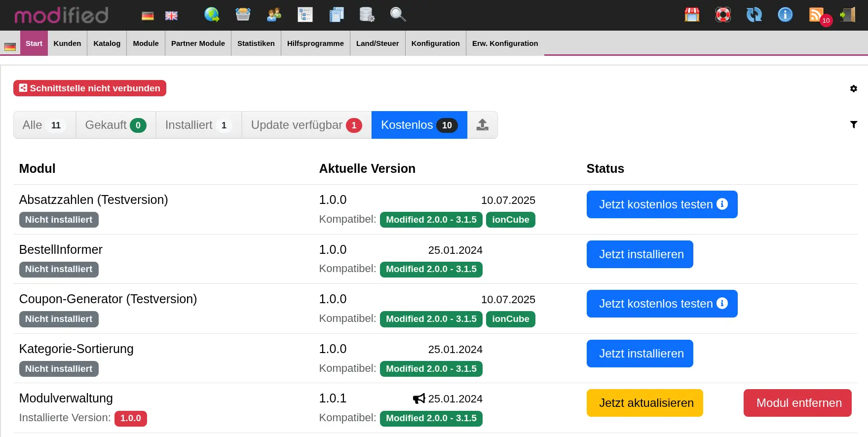Click the logout door icon
The image size is (868, 437).
click(847, 15)
